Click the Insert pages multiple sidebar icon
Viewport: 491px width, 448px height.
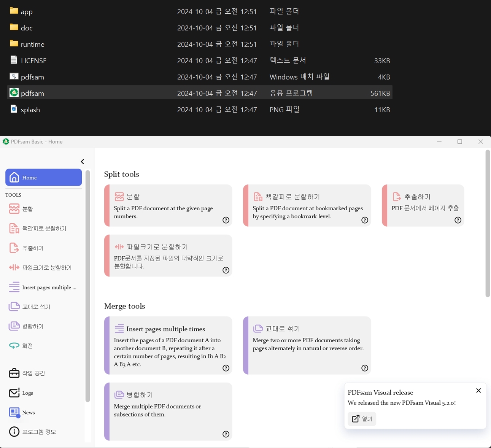coord(14,287)
